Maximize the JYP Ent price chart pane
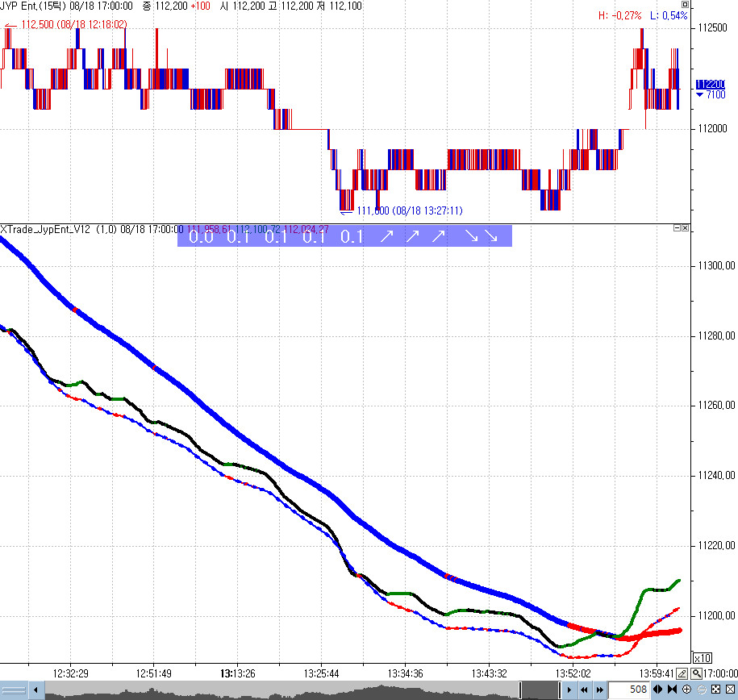The width and height of the screenshot is (738, 700). tap(685, 5)
